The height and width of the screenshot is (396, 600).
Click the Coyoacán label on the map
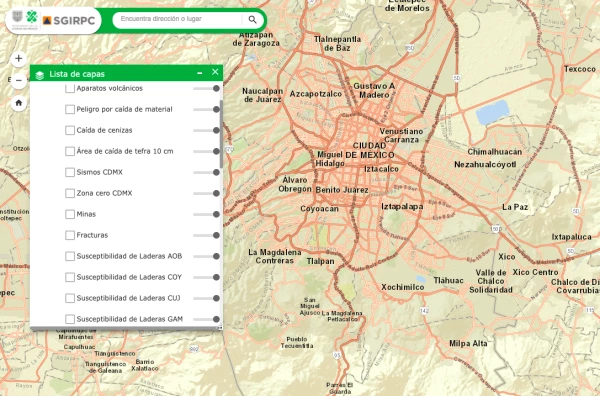(319, 209)
